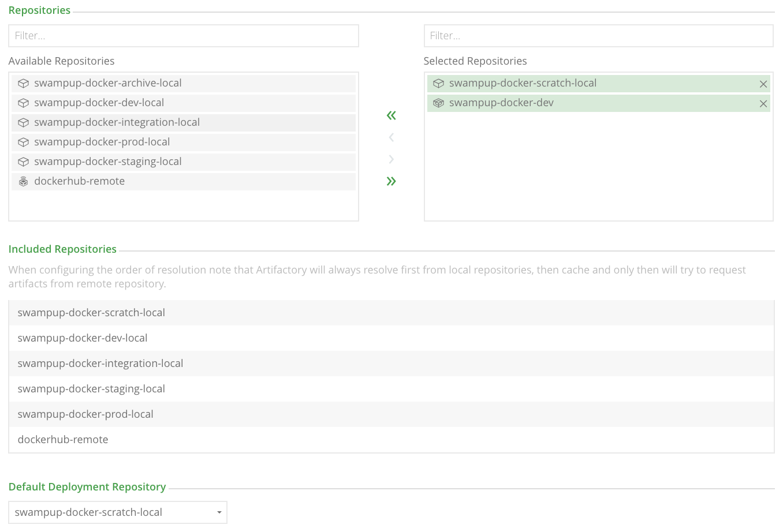
Task: Click the Filter field above Selected Repositories
Action: point(598,35)
